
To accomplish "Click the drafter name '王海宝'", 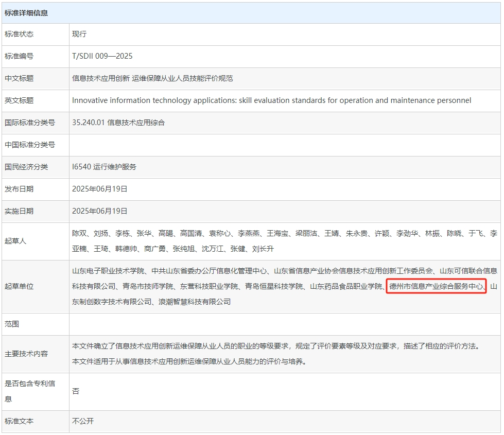I will 277,233.
